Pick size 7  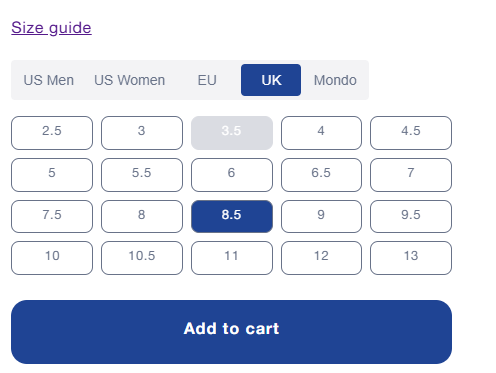coord(411,175)
